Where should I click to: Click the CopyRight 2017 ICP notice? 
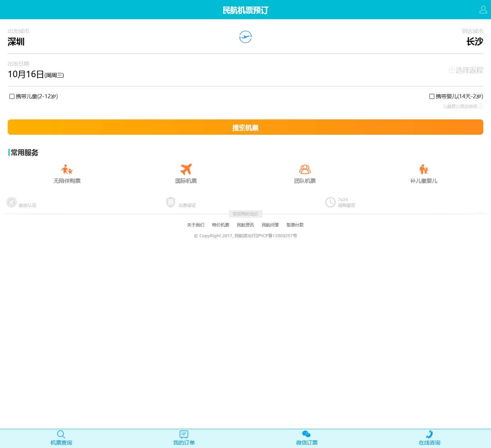[x=245, y=236]
